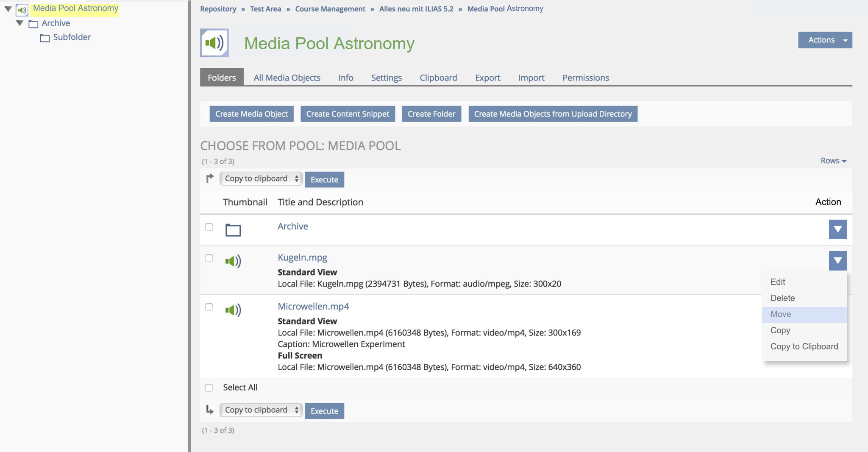
Task: Click the Archive folder icon in table
Action: pos(233,230)
